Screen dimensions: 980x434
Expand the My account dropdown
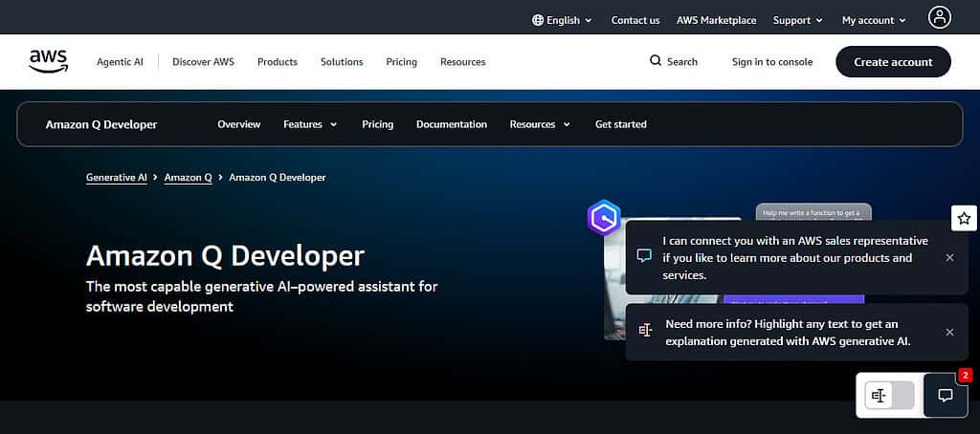pos(873,20)
